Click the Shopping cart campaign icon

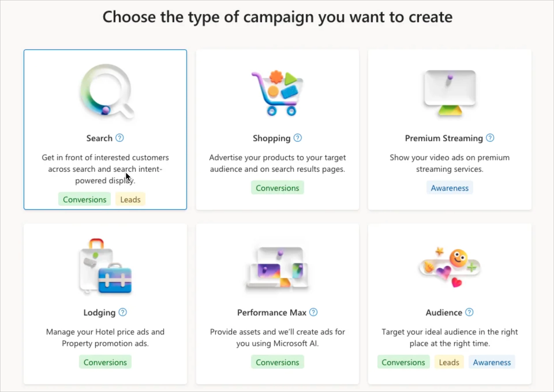click(277, 92)
